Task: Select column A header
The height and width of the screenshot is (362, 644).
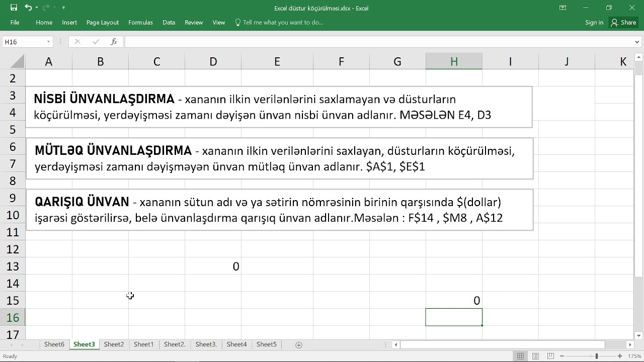Action: pyautogui.click(x=49, y=62)
